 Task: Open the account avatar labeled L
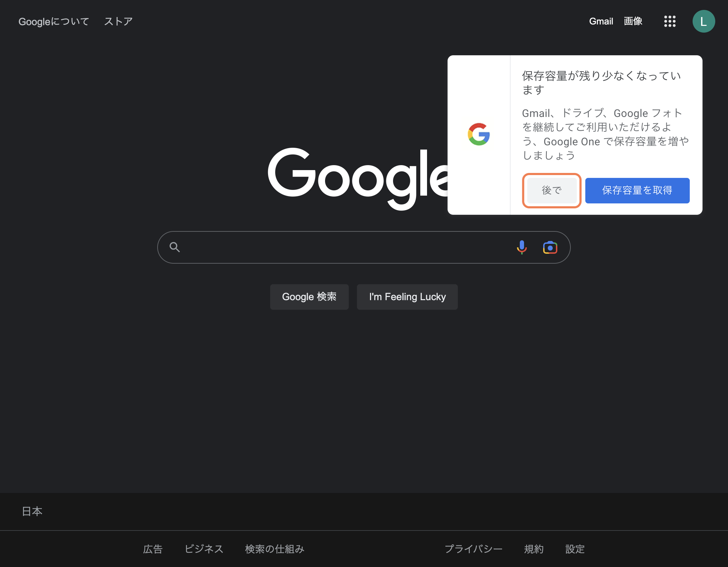[704, 21]
